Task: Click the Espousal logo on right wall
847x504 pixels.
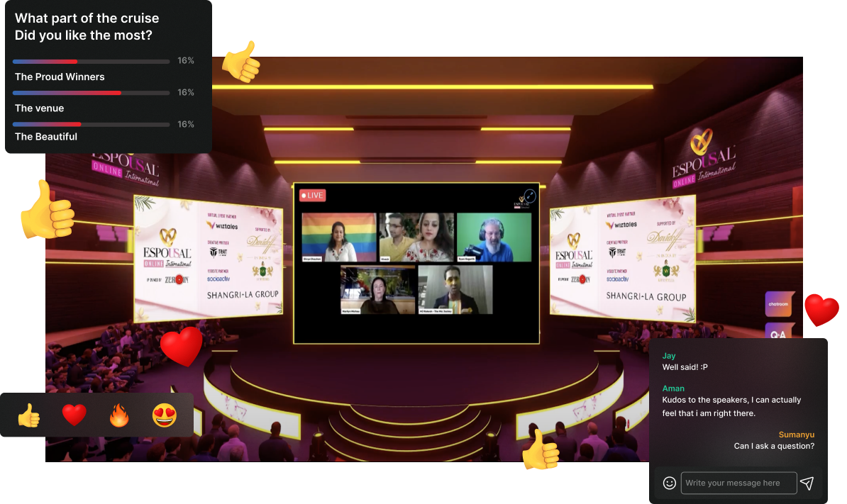Action: pos(703,158)
